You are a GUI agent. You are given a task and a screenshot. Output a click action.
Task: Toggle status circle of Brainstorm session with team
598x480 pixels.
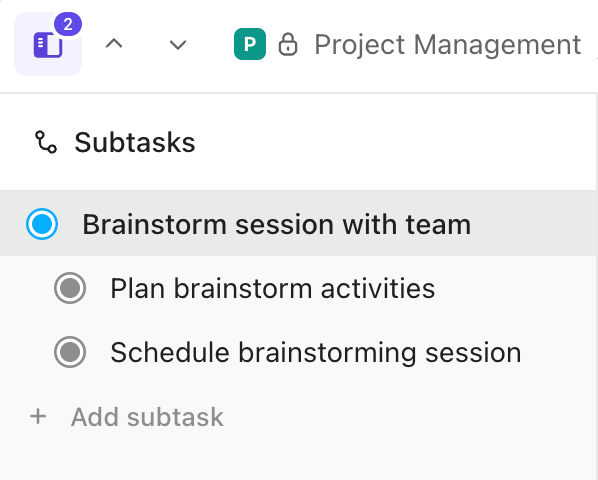(42, 224)
